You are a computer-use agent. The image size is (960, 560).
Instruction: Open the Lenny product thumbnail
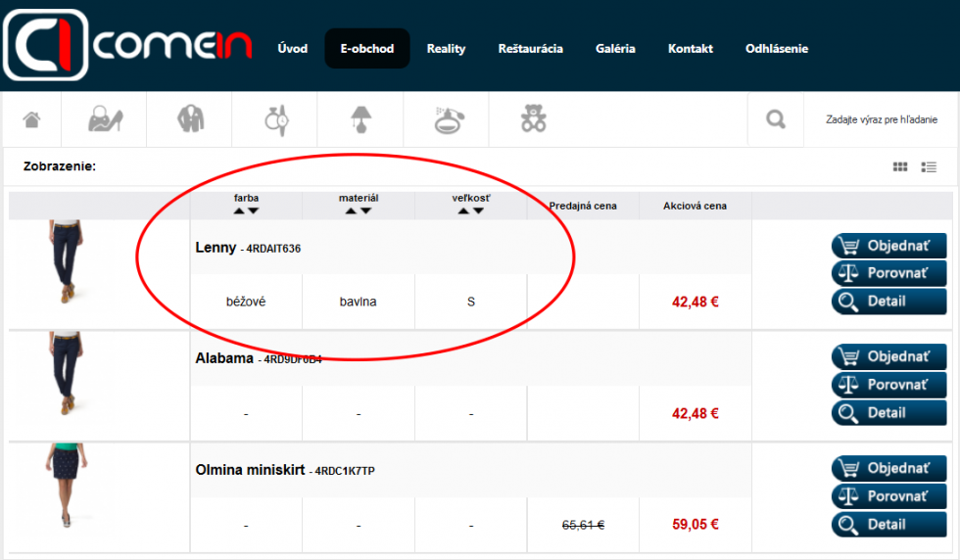(67, 262)
